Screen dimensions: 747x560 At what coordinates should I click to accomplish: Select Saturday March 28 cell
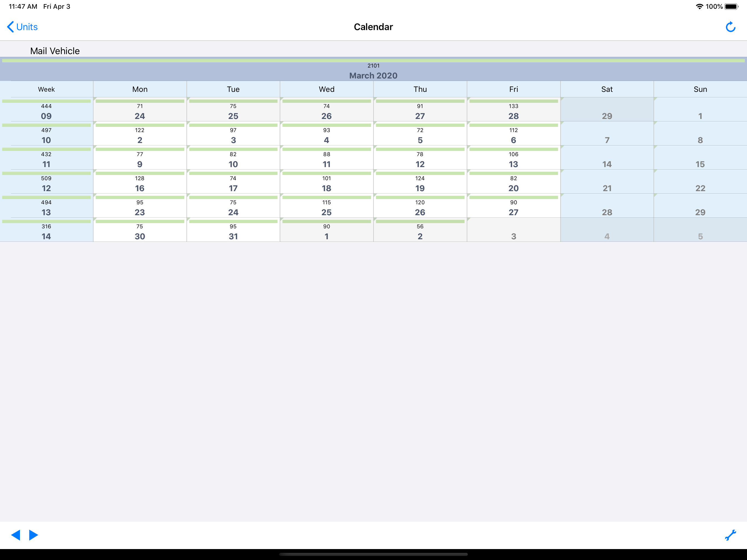tap(607, 206)
